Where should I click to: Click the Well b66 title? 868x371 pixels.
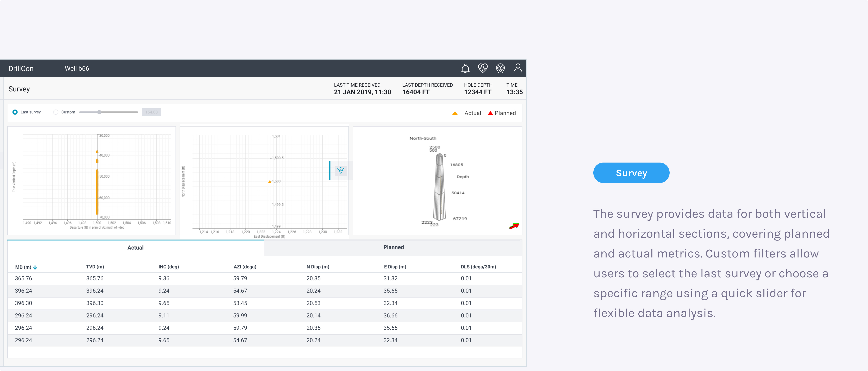pos(77,68)
